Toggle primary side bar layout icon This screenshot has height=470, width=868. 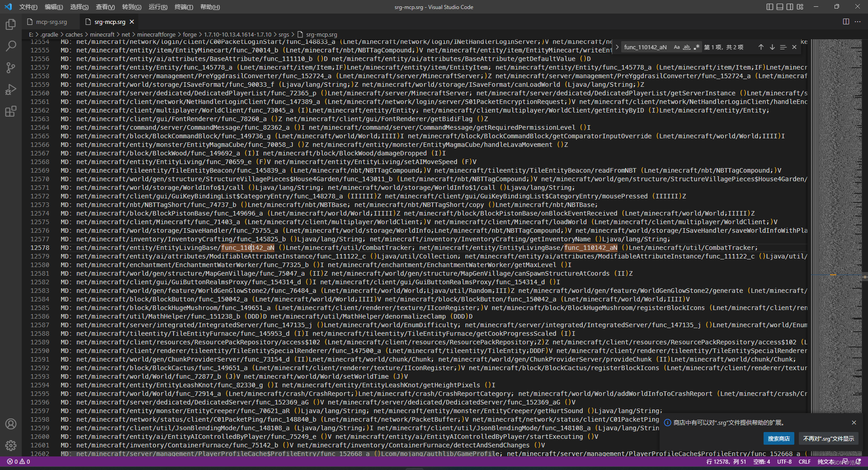[x=770, y=7]
